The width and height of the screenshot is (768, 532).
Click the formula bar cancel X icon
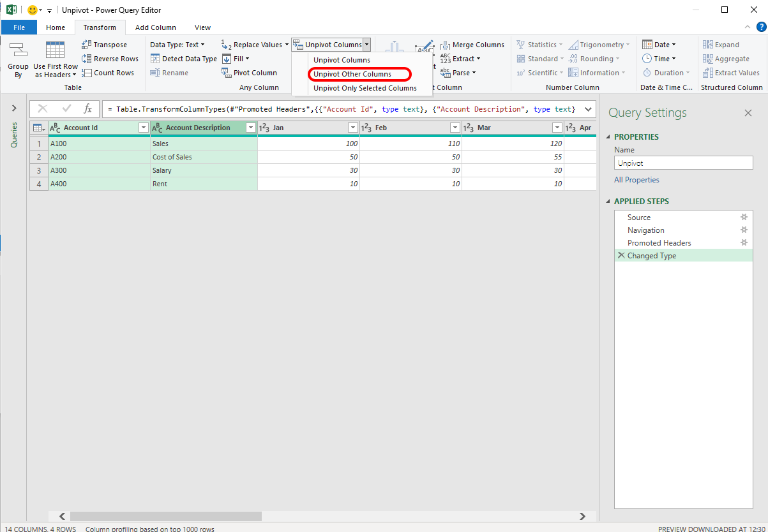coord(43,109)
